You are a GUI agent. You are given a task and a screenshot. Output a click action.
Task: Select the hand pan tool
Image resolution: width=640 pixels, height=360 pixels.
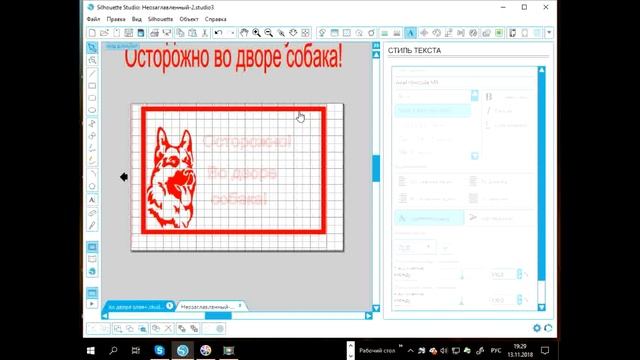244,33
